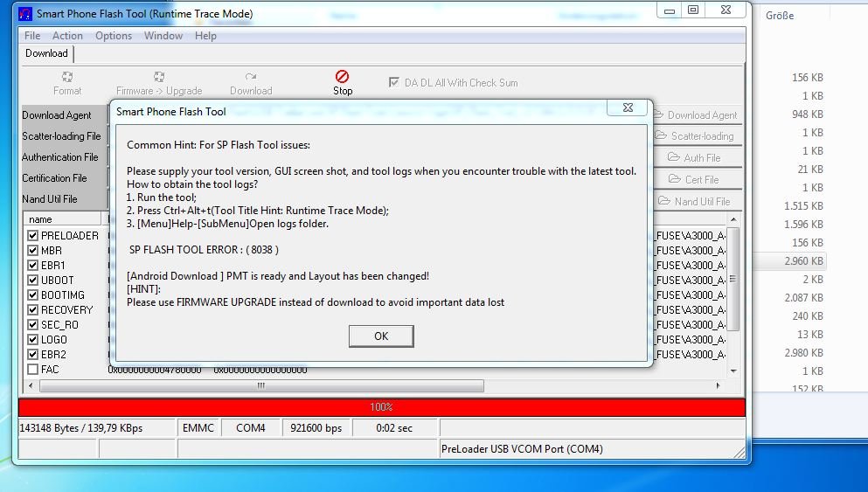Click the SP FLASH TOOL ERROR : ( 8038 ) text
The image size is (868, 492).
204,250
